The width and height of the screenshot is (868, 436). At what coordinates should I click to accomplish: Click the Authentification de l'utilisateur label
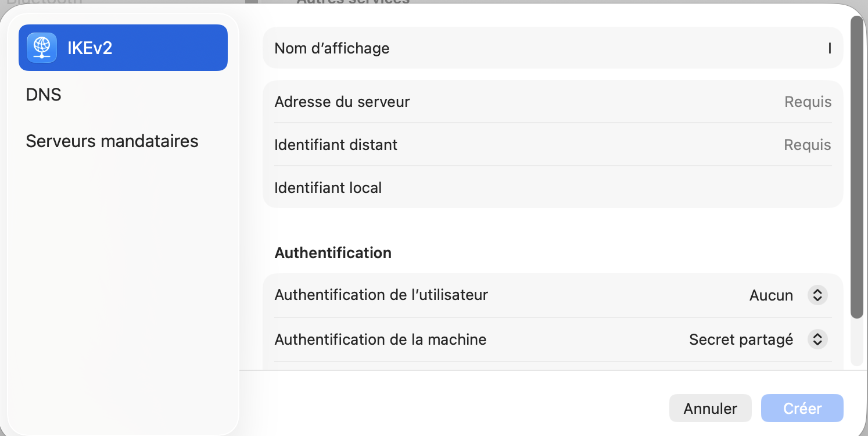381,295
